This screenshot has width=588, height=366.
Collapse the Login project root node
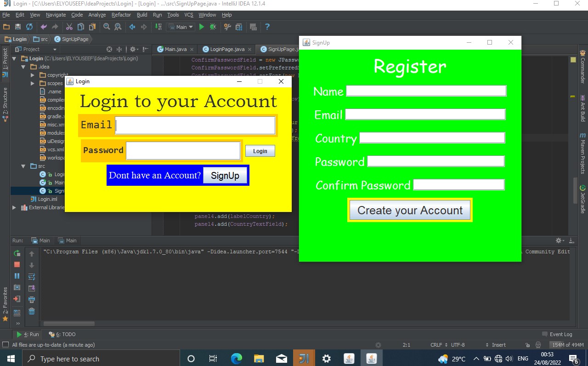[x=14, y=59]
